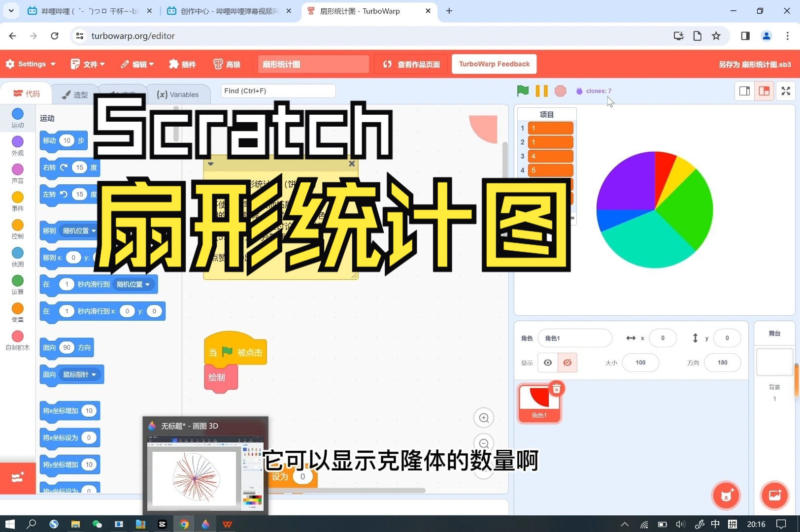Switch to large stage layout

point(764,91)
